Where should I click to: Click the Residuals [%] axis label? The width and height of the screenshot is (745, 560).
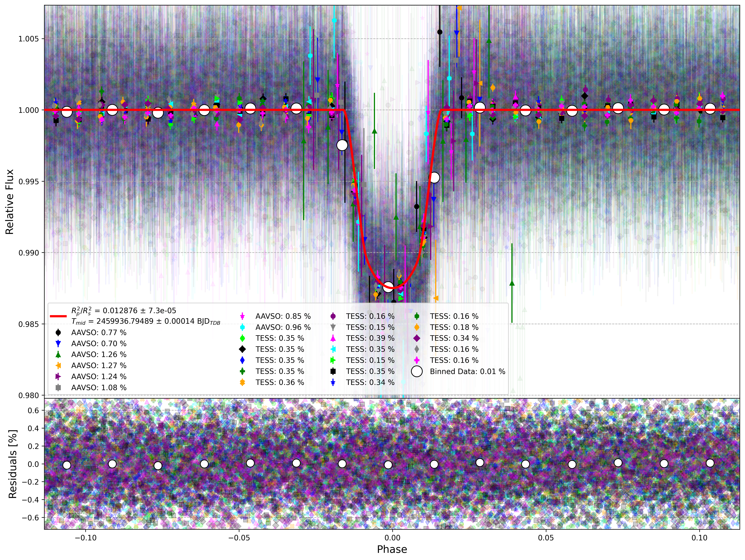[12, 464]
